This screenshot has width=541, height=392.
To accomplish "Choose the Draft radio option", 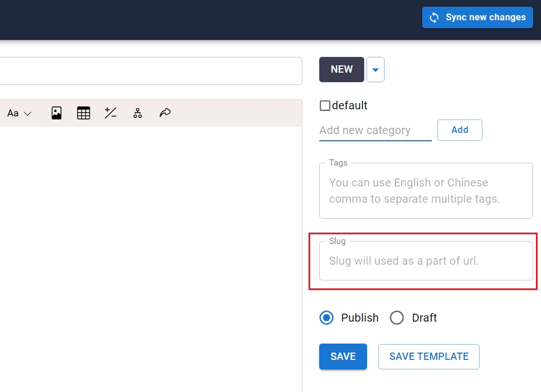I will [397, 318].
